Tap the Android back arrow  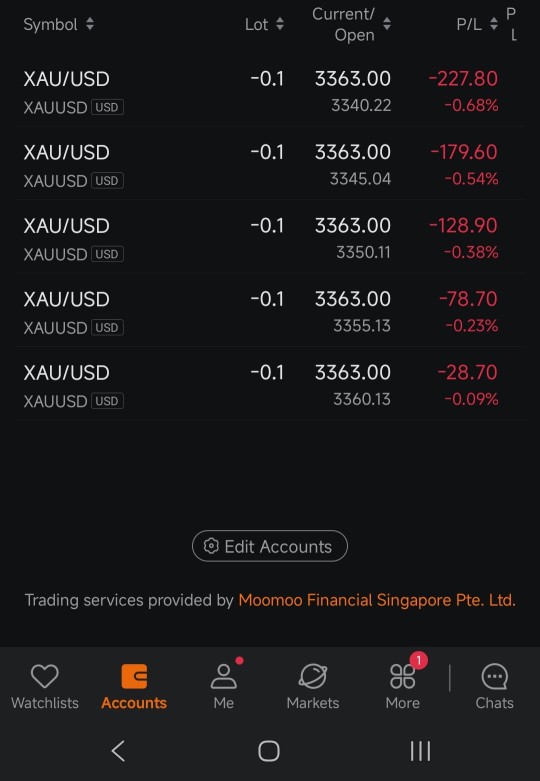118,751
